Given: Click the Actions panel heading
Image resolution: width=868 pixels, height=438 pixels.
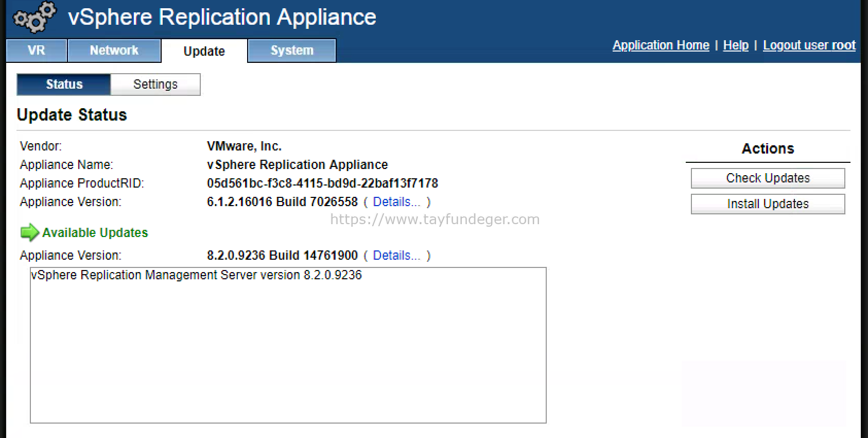Looking at the screenshot, I should [768, 149].
